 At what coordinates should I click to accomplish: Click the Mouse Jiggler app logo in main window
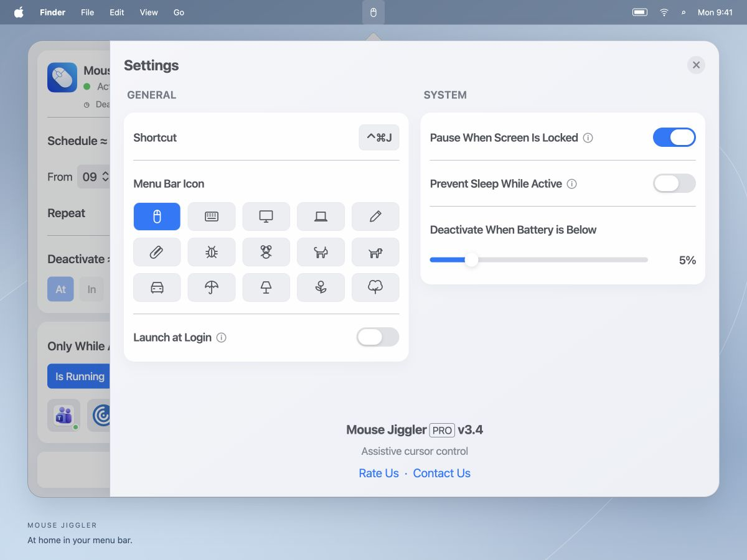coord(62,78)
